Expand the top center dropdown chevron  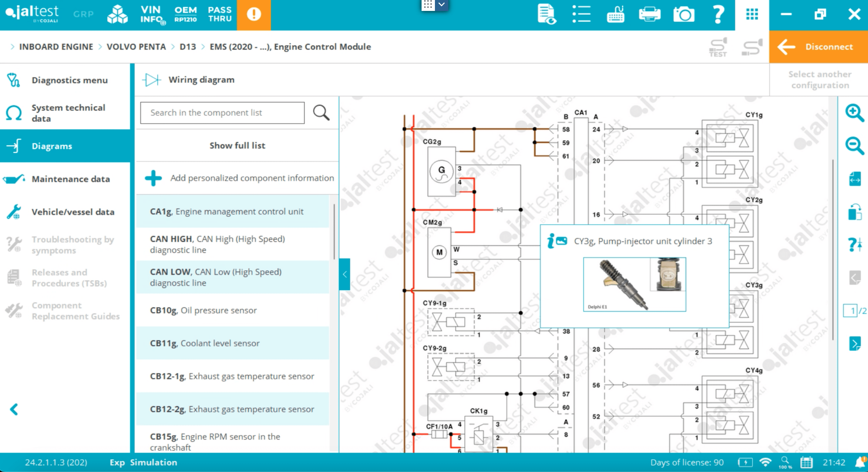(442, 5)
